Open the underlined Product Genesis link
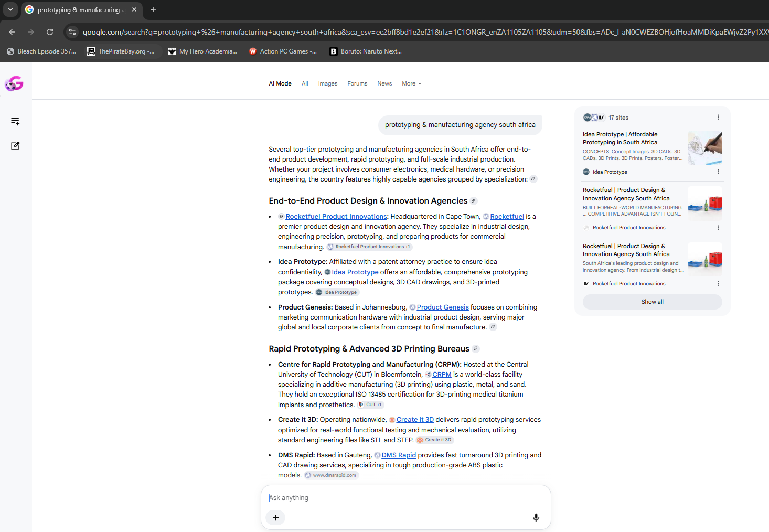 (x=443, y=307)
